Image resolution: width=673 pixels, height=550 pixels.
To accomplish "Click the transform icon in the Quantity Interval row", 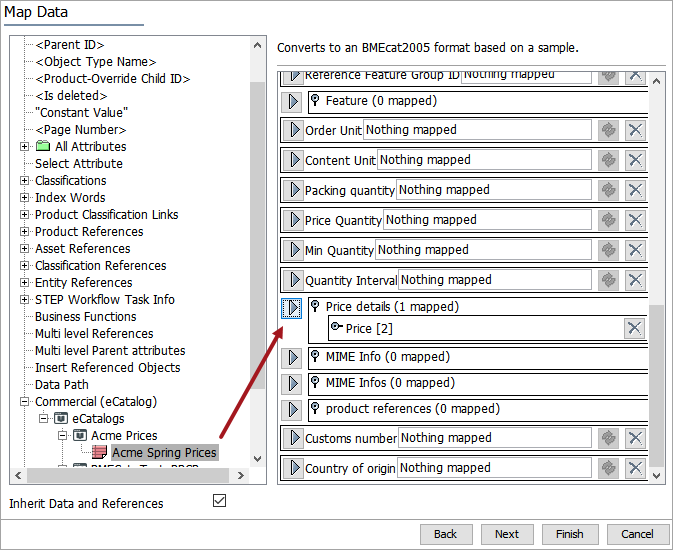I will [608, 280].
